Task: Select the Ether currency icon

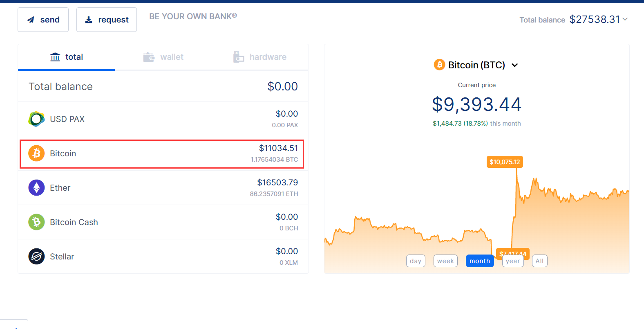Action: click(36, 187)
